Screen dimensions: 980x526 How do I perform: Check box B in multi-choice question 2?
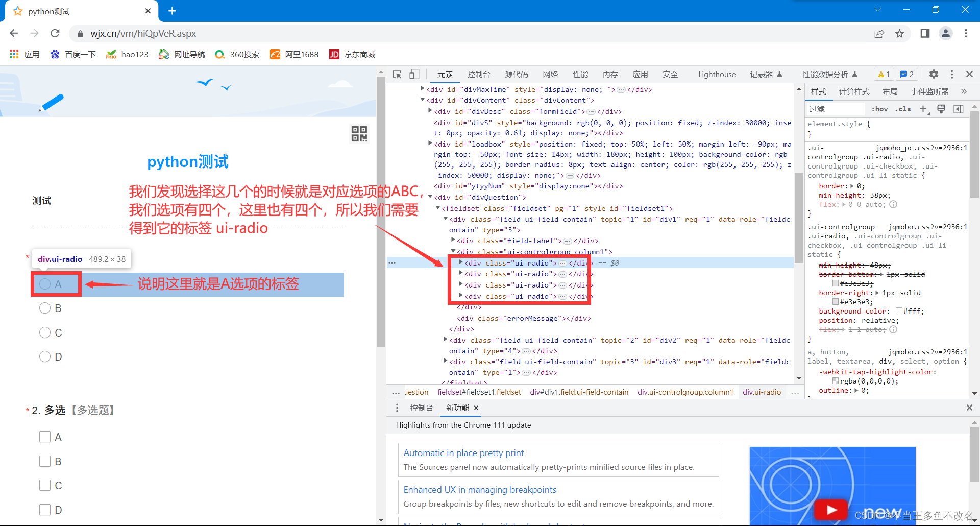coord(45,461)
